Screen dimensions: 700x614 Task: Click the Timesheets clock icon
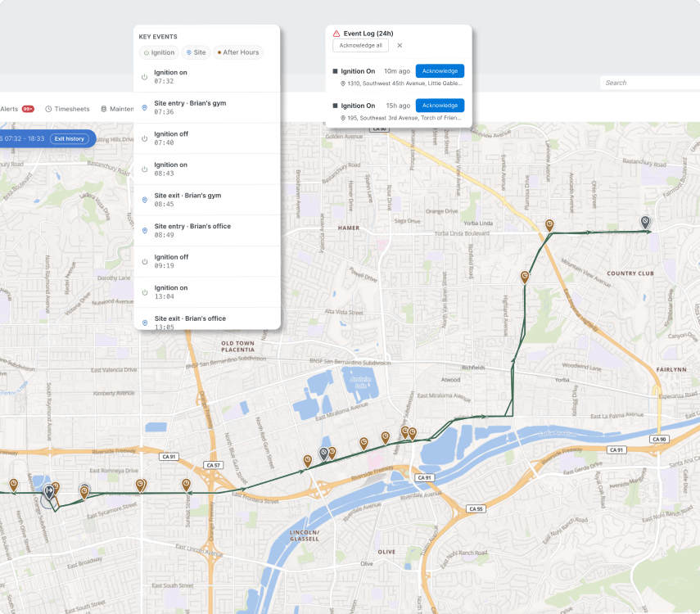[48, 109]
